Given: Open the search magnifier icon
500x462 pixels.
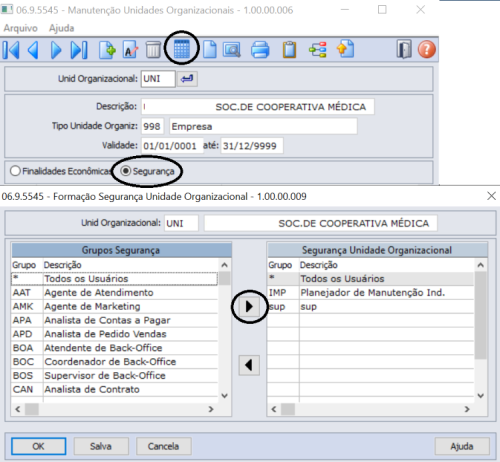Looking at the screenshot, I should (x=232, y=50).
